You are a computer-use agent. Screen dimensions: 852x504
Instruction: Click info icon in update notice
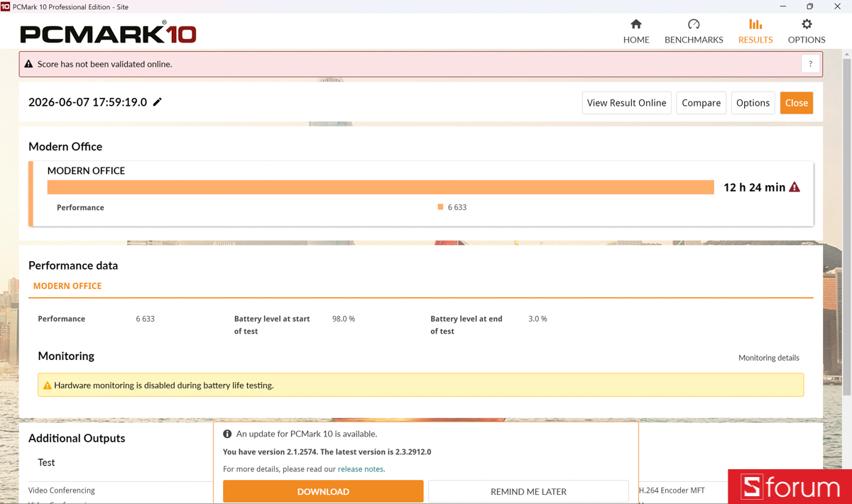coord(227,434)
